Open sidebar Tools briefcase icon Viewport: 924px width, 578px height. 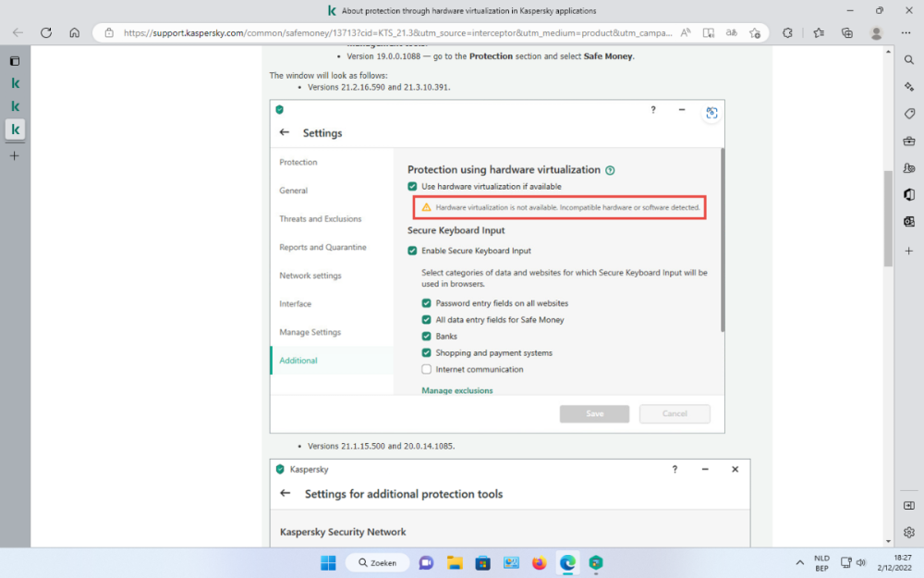pyautogui.click(x=909, y=141)
